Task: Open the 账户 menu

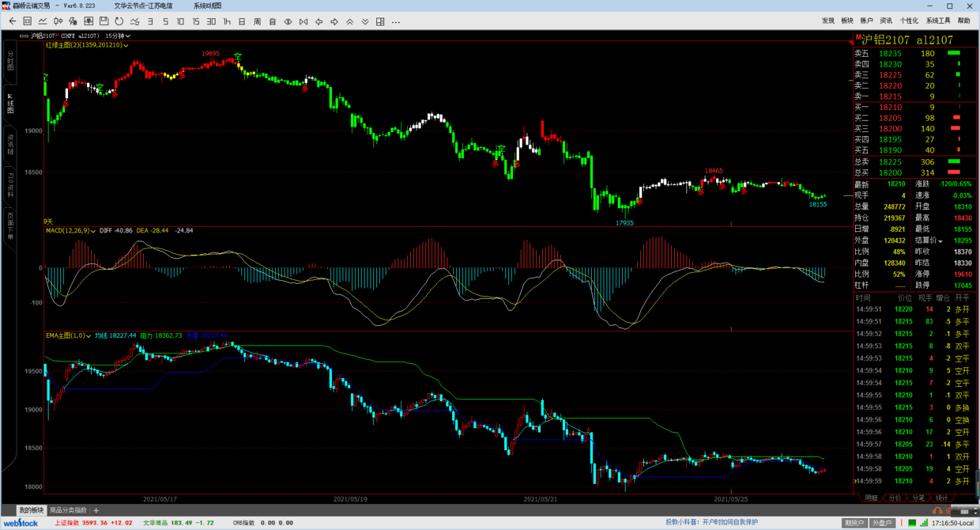Action: pyautogui.click(x=866, y=21)
